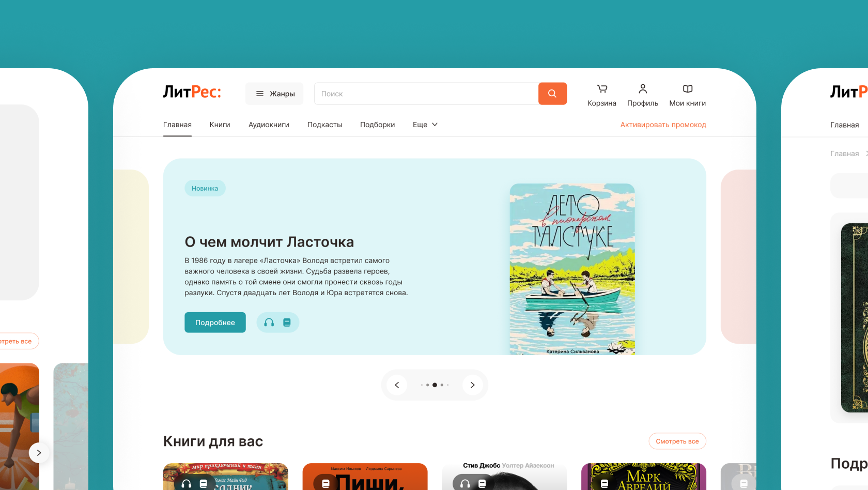Switch to the Подкасты tab

coord(324,125)
